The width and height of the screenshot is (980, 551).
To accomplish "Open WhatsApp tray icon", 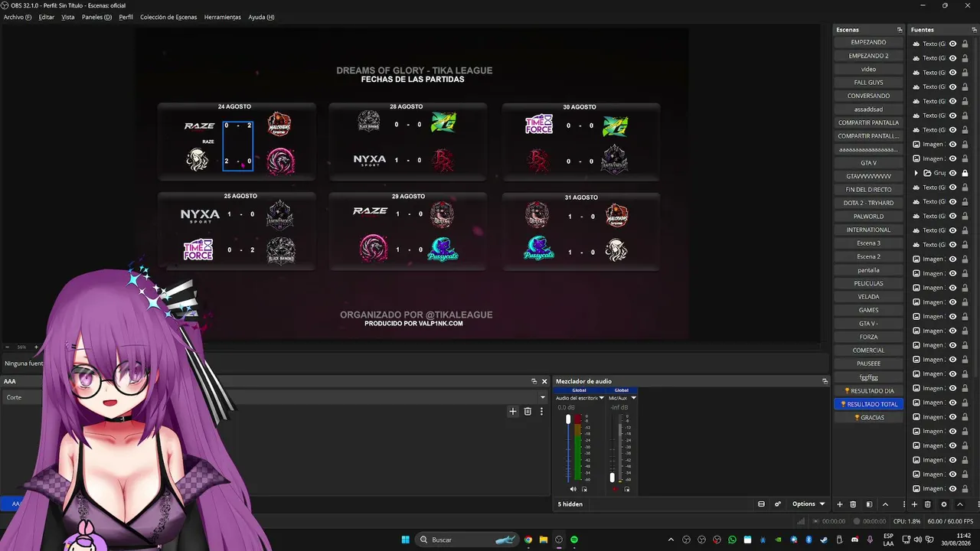I will [732, 540].
